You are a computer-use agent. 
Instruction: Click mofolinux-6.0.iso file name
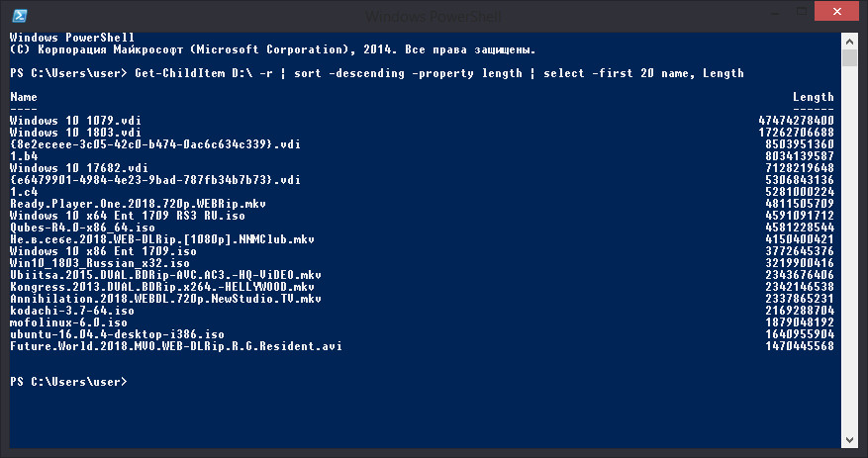[68, 322]
